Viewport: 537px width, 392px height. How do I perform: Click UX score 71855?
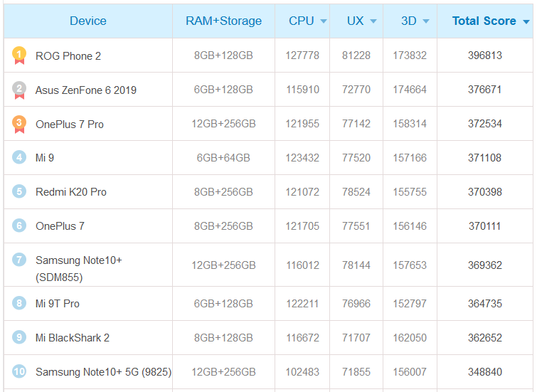pyautogui.click(x=356, y=372)
